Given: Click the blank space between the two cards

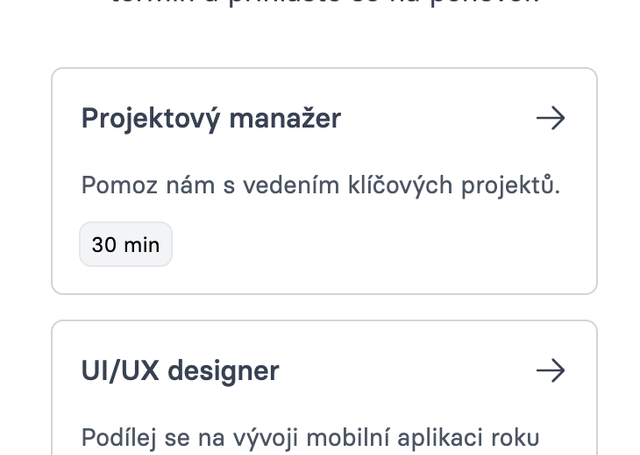Looking at the screenshot, I should coord(325,307).
